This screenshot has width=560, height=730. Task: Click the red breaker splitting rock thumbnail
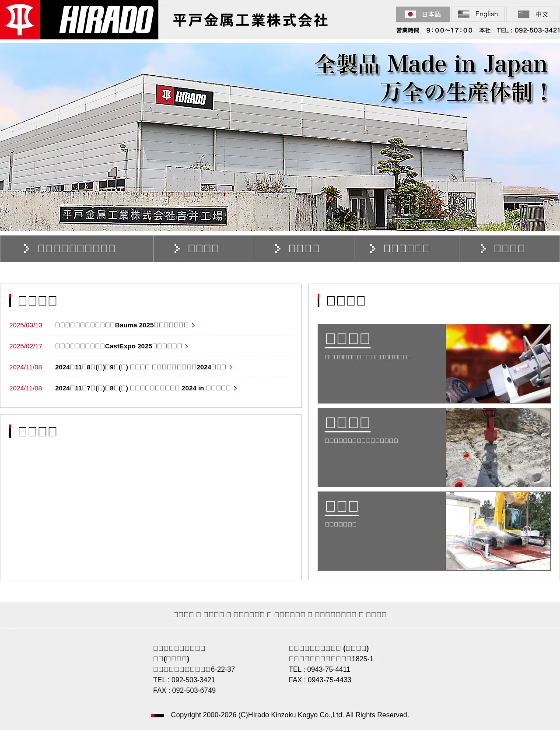pyautogui.click(x=498, y=447)
